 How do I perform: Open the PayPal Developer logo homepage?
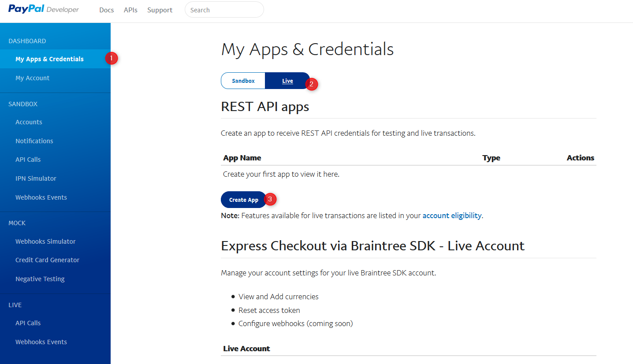(x=44, y=9)
